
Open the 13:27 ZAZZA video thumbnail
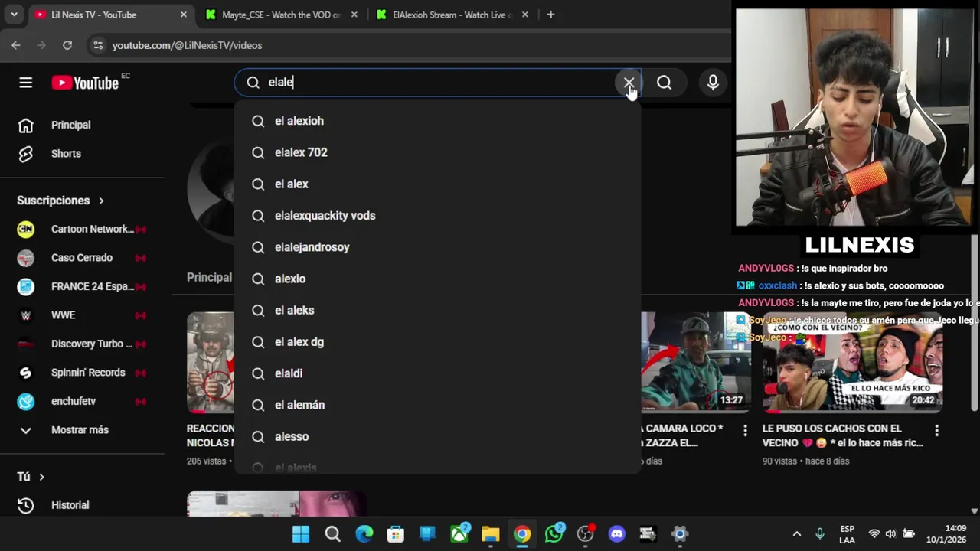(x=695, y=362)
